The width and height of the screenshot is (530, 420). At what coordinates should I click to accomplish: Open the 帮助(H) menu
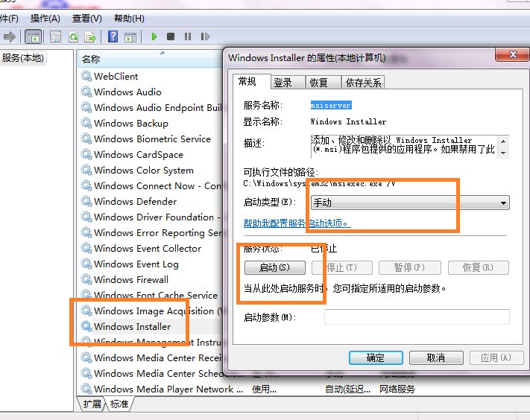pyautogui.click(x=129, y=19)
